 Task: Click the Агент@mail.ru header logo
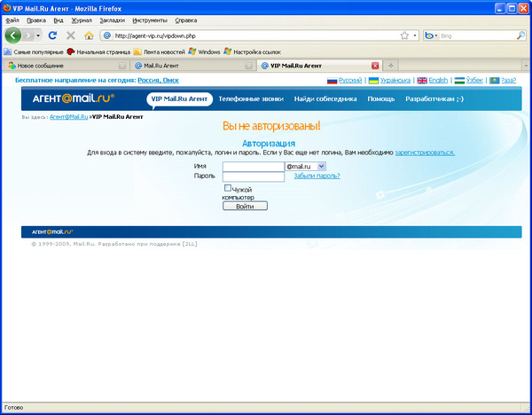pos(74,98)
